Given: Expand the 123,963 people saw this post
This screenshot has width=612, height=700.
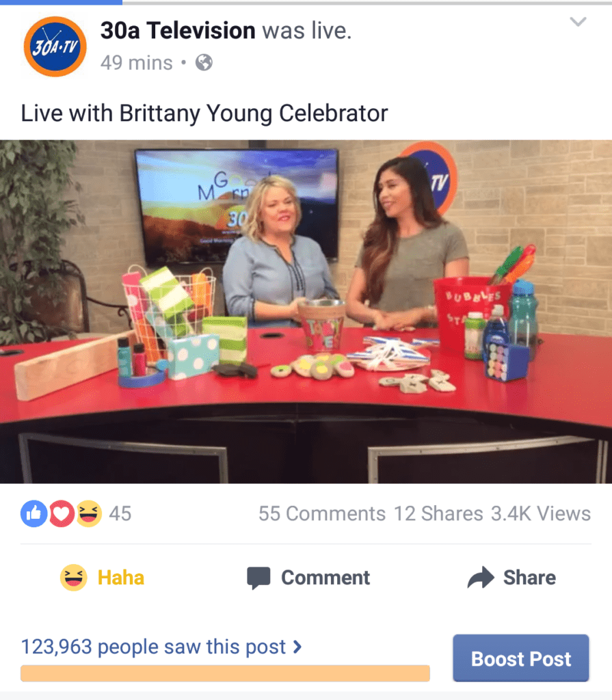Looking at the screenshot, I should pyautogui.click(x=161, y=647).
